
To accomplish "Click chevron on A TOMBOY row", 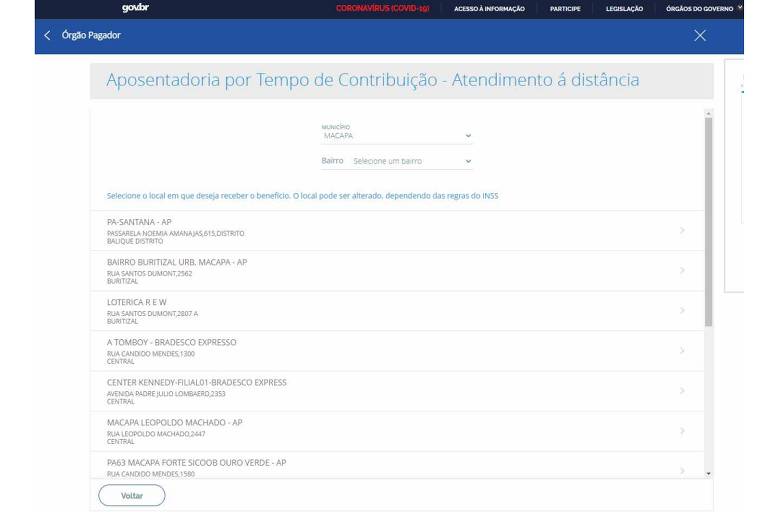I will (682, 351).
